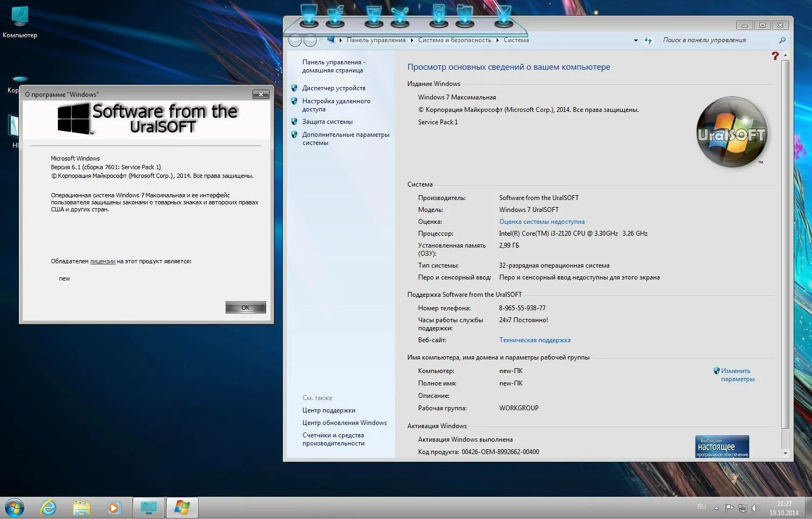Click Оценка системы недоступна link

[x=542, y=222]
